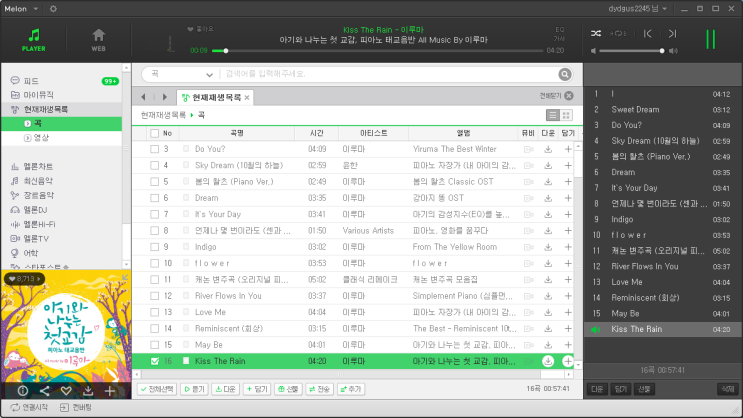This screenshot has width=743, height=418.
Task: Open 멜론DJ in sidebar
Action: coord(29,210)
